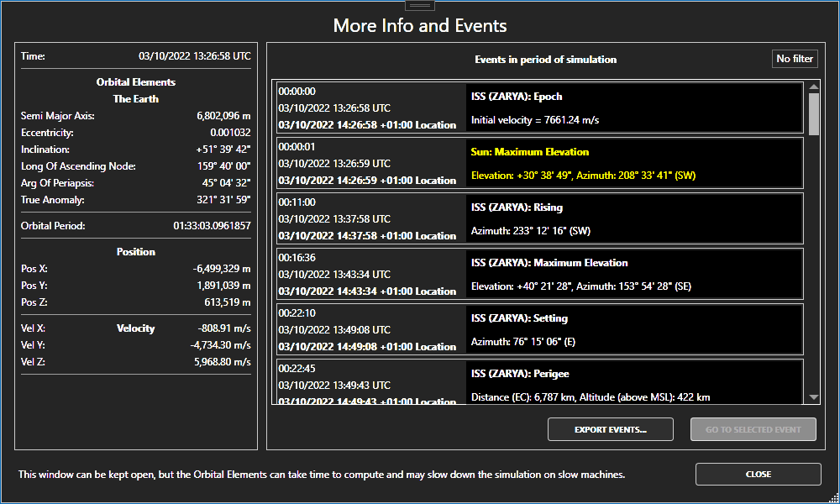This screenshot has width=840, height=504.
Task: Click the scrollbar up arrow
Action: coord(813,87)
